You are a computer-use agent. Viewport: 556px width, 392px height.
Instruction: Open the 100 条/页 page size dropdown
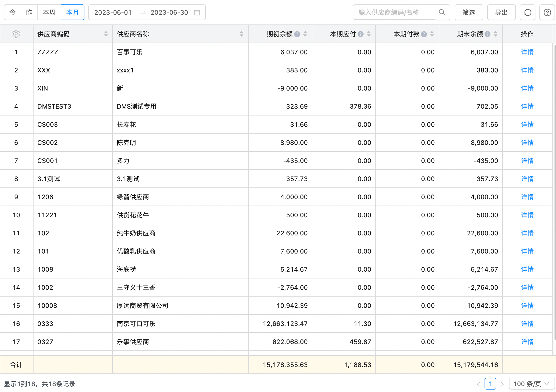532,384
